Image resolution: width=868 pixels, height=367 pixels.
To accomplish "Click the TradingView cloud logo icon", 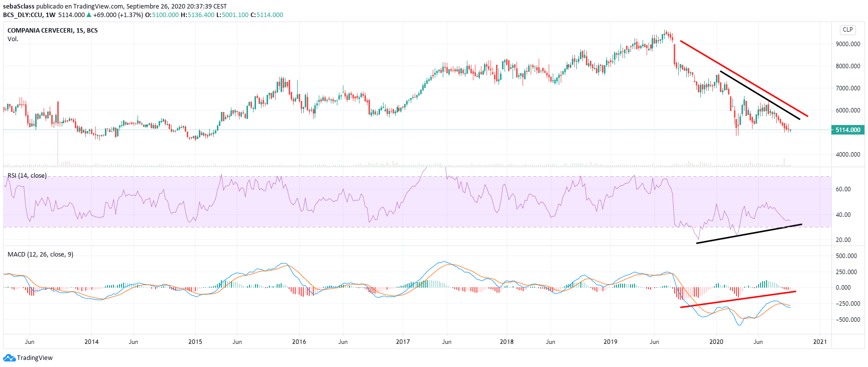I will [9, 358].
